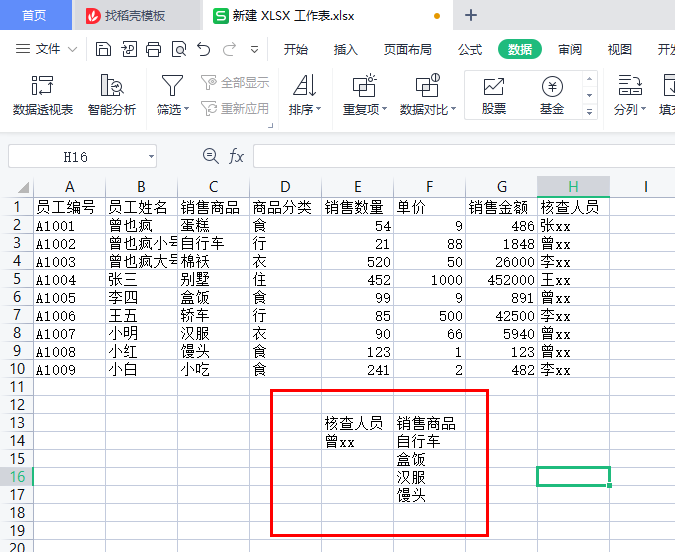
Task: Click the 数据对比 icon
Action: (427, 85)
